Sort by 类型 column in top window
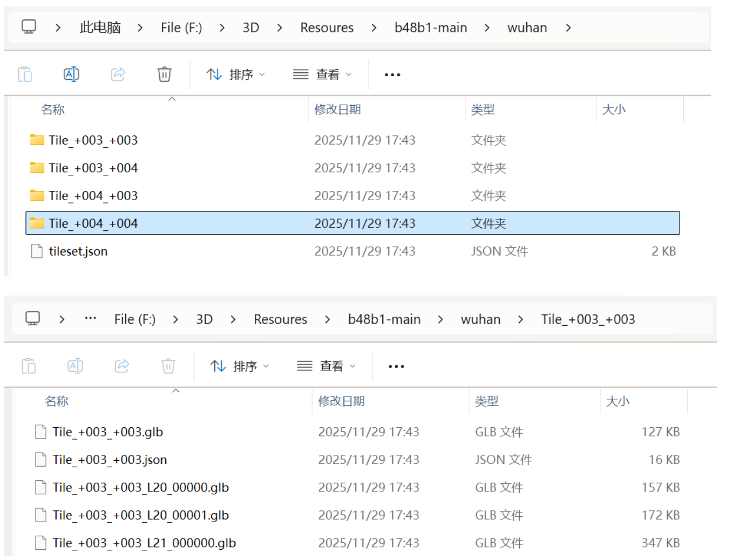Image resolution: width=733 pixels, height=560 pixels. click(483, 110)
